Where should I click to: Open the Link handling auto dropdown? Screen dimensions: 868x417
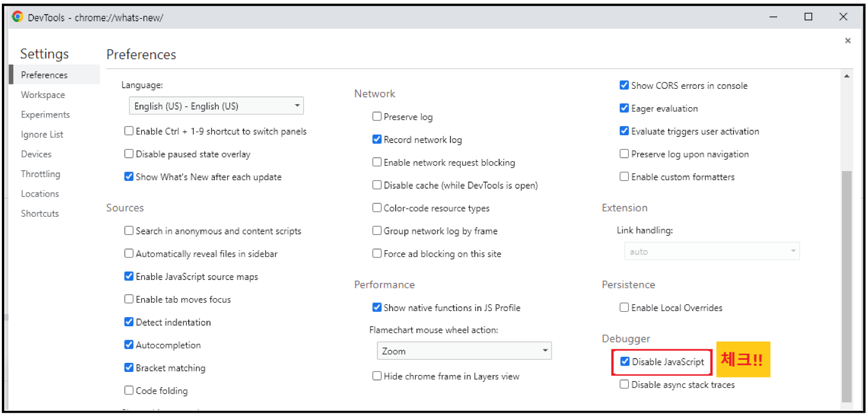pyautogui.click(x=712, y=251)
